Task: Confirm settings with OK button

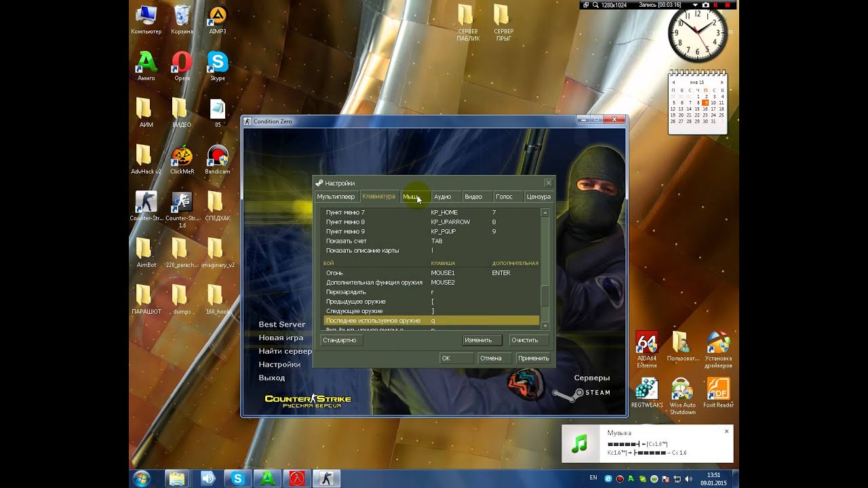Action: (x=456, y=358)
